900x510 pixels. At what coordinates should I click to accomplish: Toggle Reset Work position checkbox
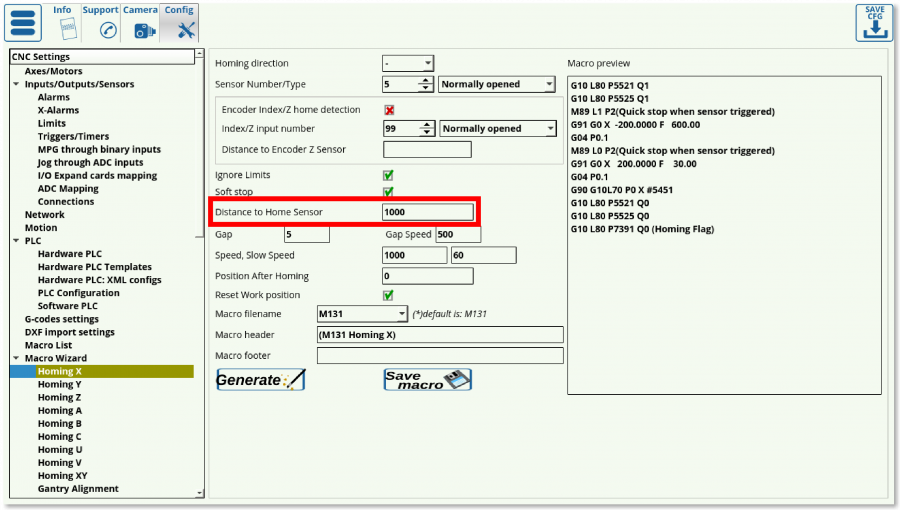coord(389,295)
